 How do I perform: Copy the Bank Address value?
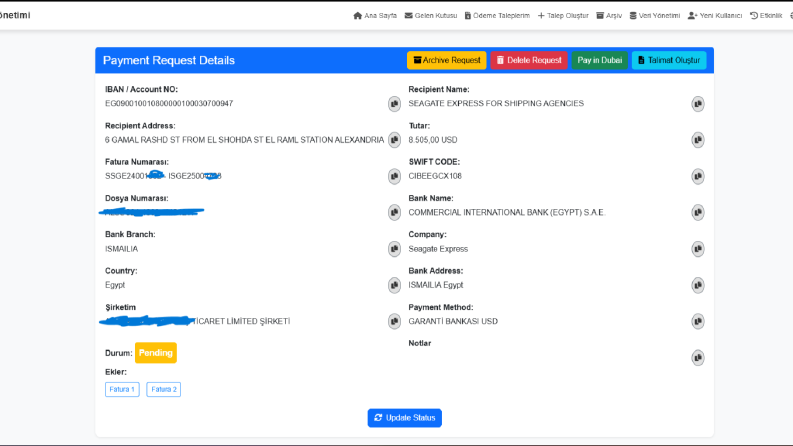697,285
